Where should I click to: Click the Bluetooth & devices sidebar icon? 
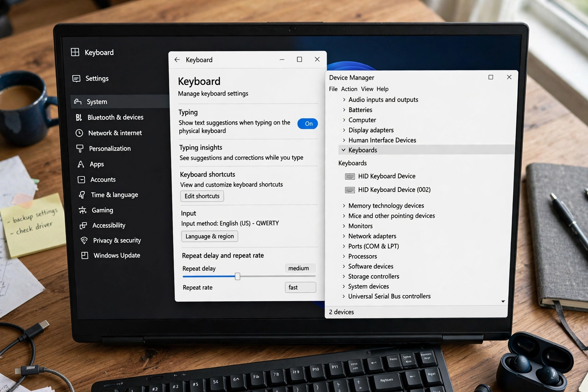click(x=79, y=117)
